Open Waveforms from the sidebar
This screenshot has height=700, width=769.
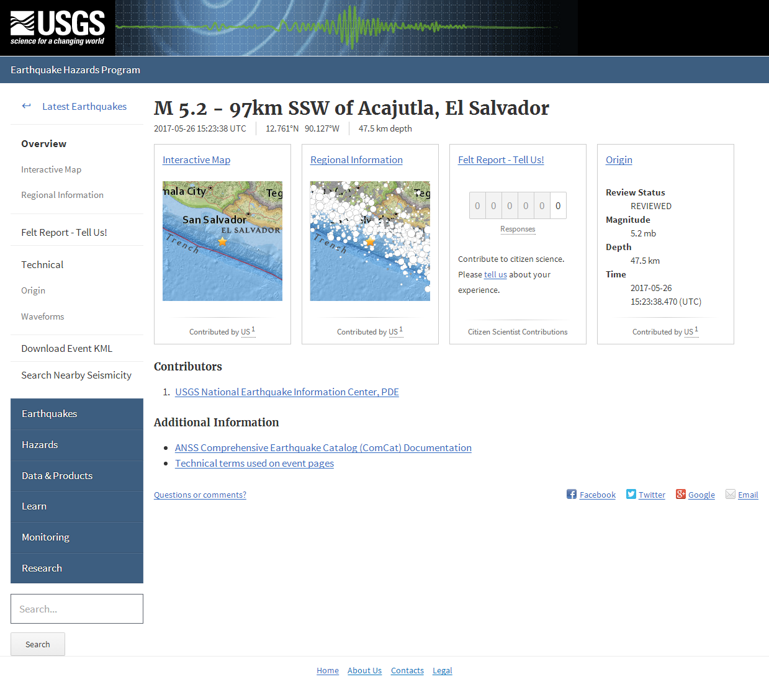pos(42,316)
